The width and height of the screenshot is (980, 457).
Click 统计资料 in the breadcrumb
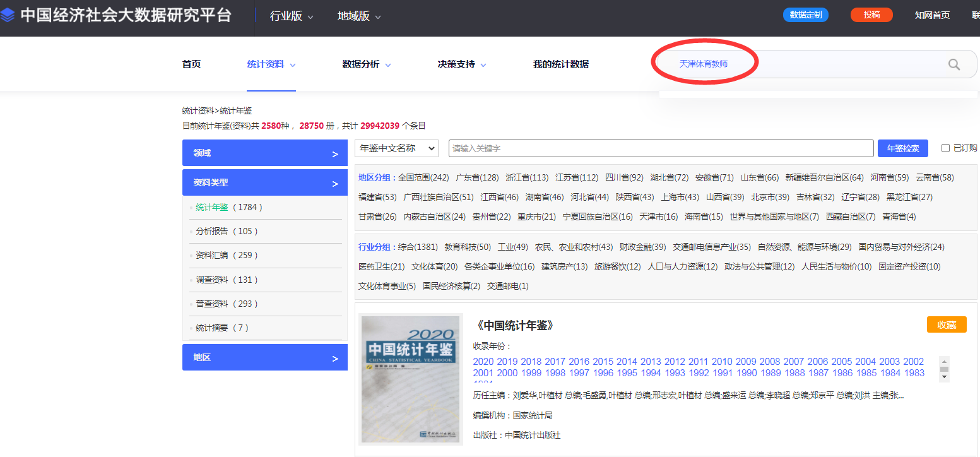click(198, 110)
